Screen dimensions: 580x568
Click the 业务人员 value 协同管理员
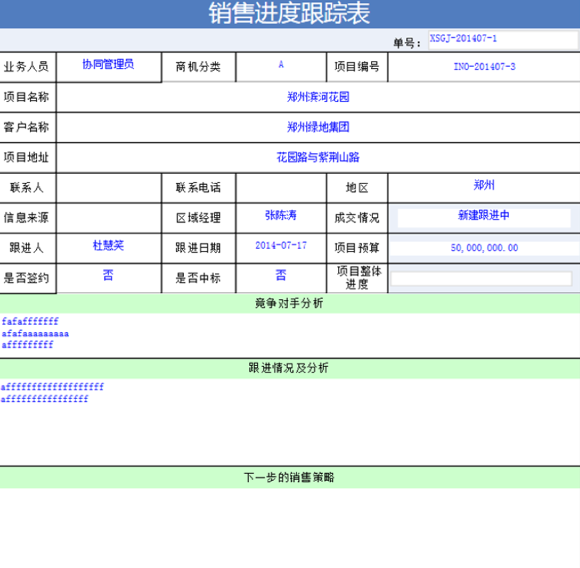108,64
